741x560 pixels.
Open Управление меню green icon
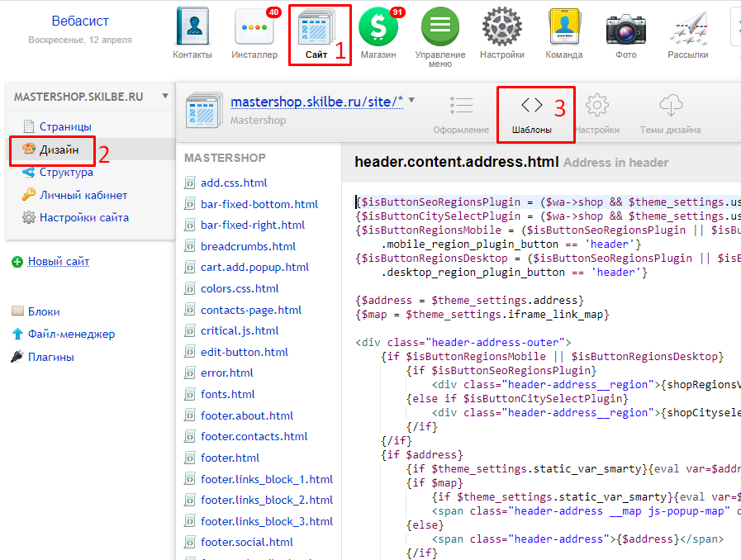coord(440,28)
